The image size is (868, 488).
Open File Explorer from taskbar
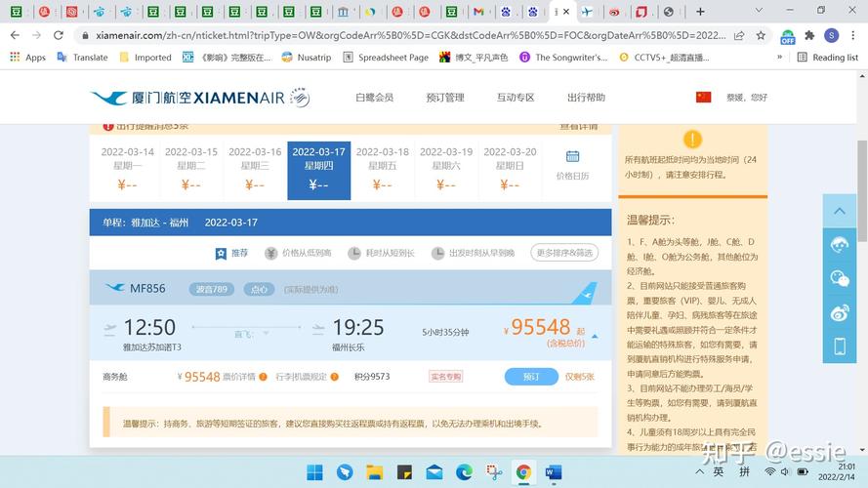(374, 472)
